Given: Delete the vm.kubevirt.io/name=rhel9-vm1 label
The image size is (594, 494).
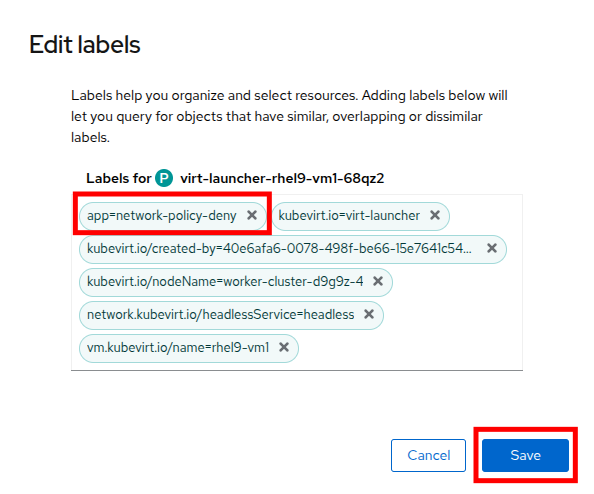Looking at the screenshot, I should [x=284, y=347].
